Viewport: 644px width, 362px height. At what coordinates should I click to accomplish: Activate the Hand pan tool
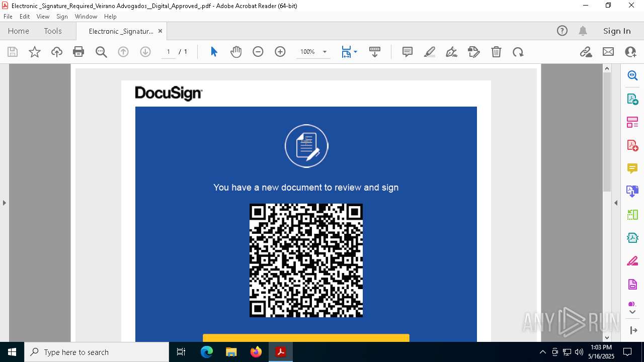[236, 52]
